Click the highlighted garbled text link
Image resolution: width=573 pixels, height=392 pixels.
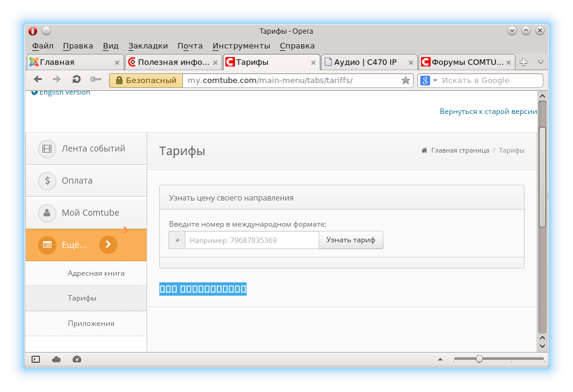(x=203, y=289)
